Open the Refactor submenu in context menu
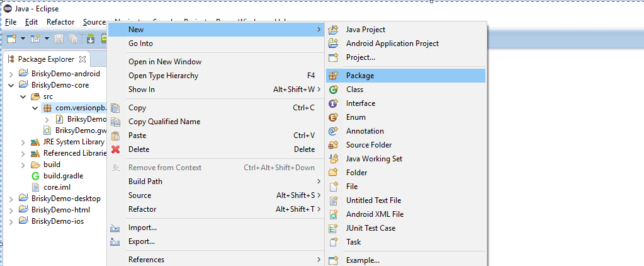Viewport: 644px width, 266px height. (x=215, y=209)
